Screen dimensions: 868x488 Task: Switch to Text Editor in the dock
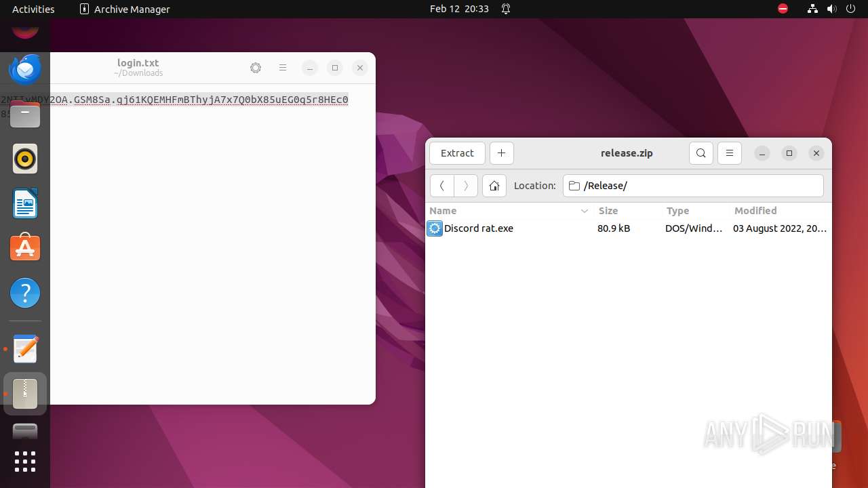click(25, 349)
